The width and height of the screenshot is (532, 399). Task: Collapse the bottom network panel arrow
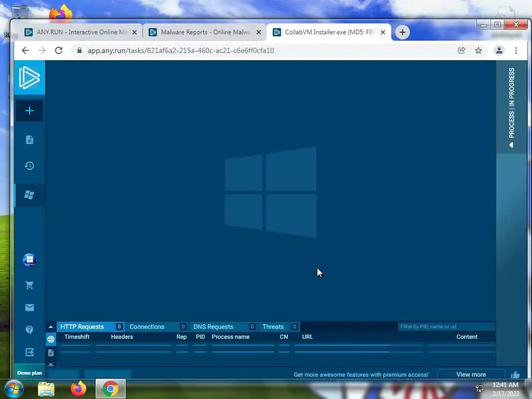[51, 327]
